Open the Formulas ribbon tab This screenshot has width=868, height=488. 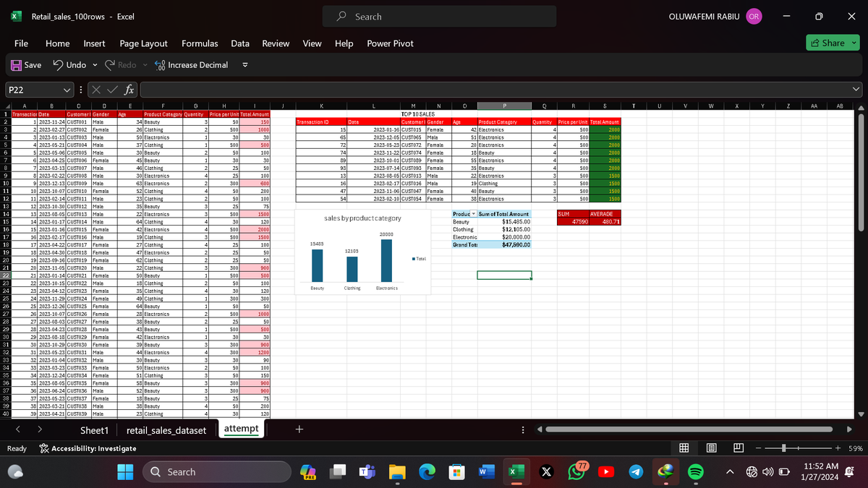click(200, 43)
